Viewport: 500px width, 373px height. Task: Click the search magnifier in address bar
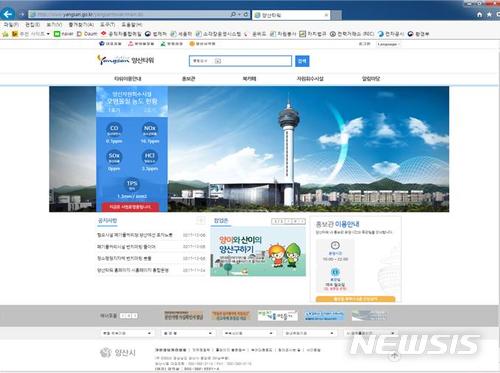pos(233,14)
